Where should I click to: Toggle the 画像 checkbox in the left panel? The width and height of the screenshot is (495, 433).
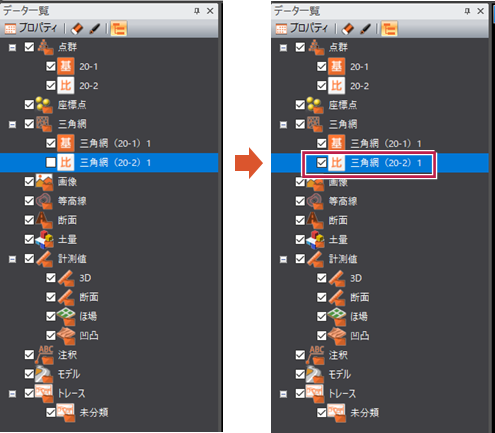pos(29,182)
